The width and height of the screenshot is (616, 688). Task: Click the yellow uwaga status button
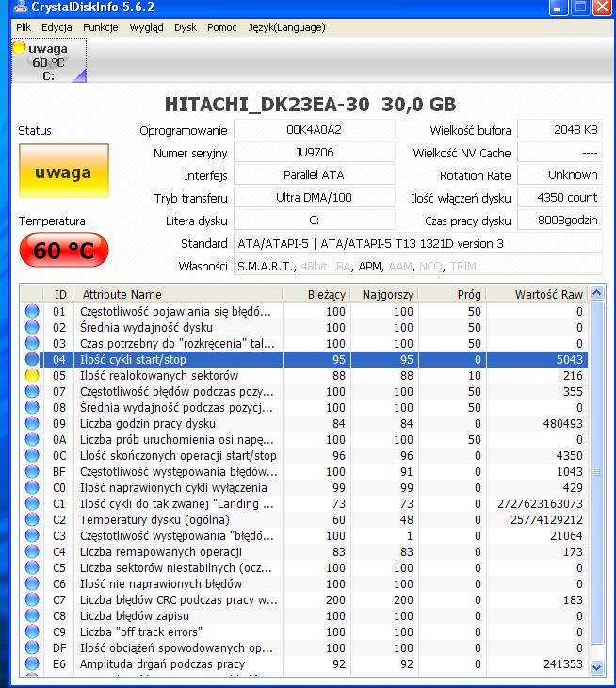click(63, 171)
